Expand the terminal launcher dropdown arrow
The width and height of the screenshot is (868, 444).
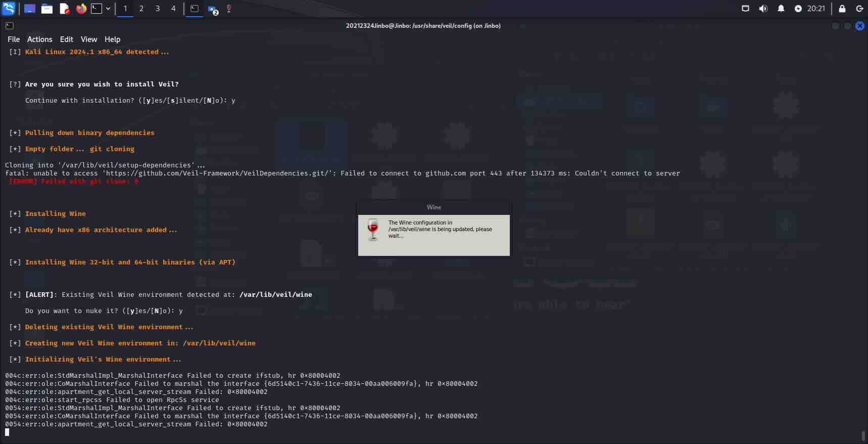[108, 9]
